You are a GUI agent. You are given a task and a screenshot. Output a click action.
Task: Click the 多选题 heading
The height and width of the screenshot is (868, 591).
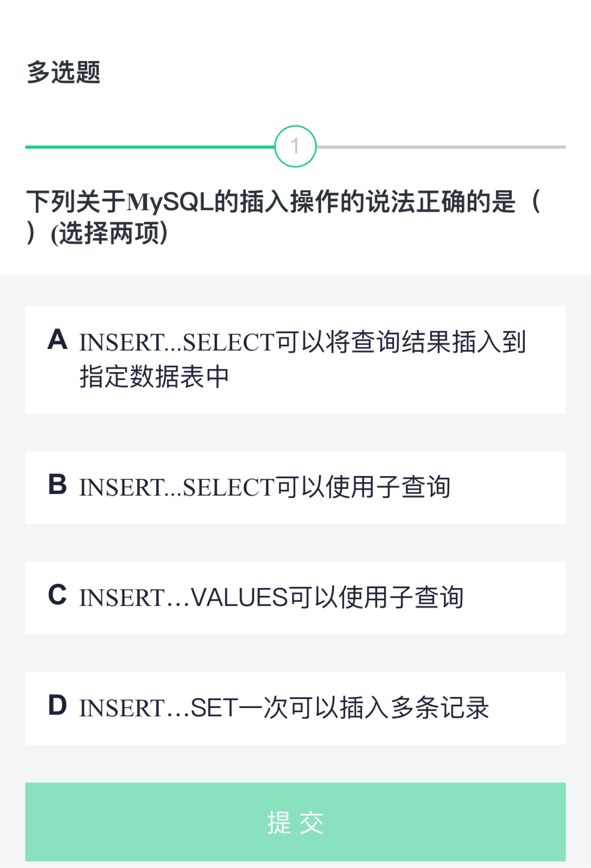[63, 72]
